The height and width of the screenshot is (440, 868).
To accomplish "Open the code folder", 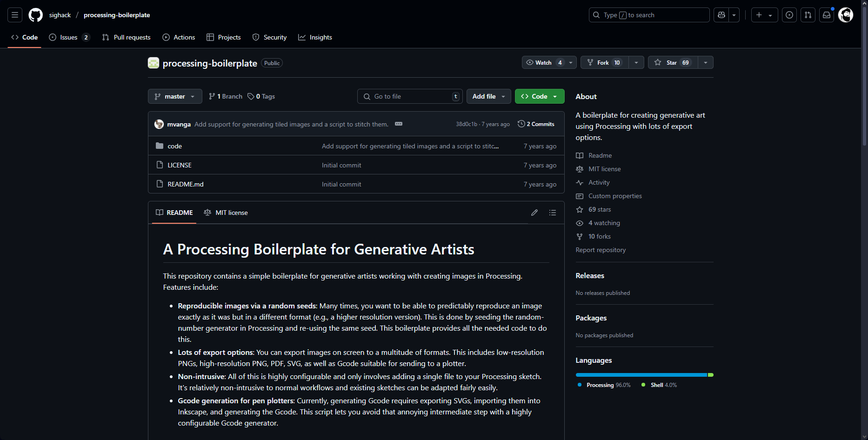I will pos(174,146).
